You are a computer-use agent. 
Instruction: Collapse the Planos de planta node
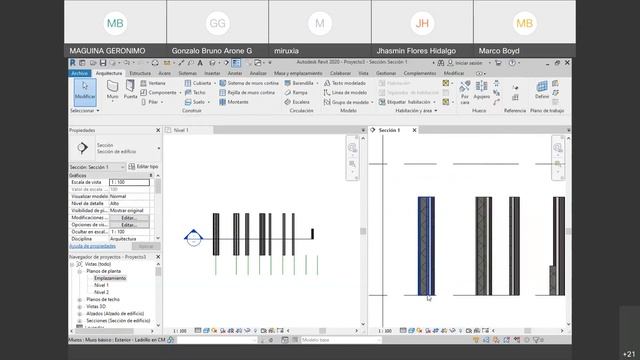pos(80,271)
